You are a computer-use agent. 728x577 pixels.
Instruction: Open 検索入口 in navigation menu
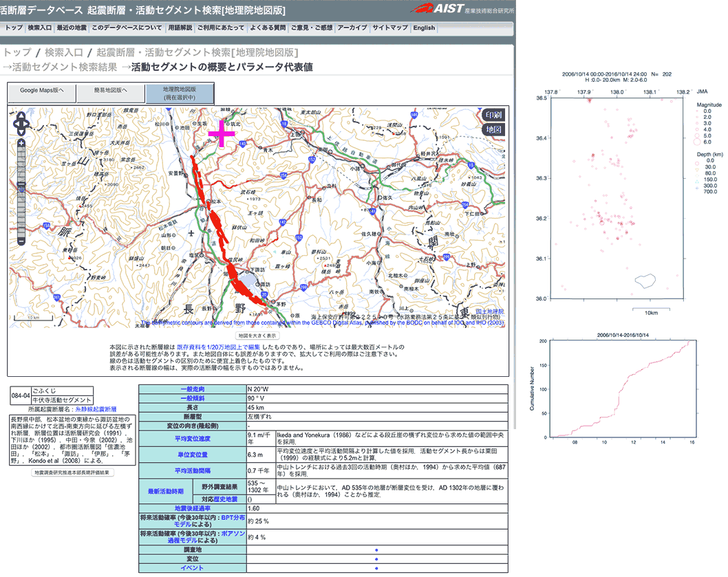(40, 28)
